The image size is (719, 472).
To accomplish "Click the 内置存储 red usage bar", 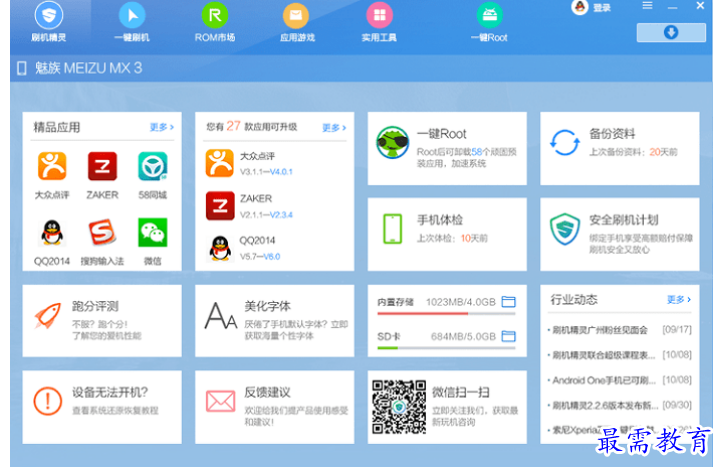I will coord(422,314).
